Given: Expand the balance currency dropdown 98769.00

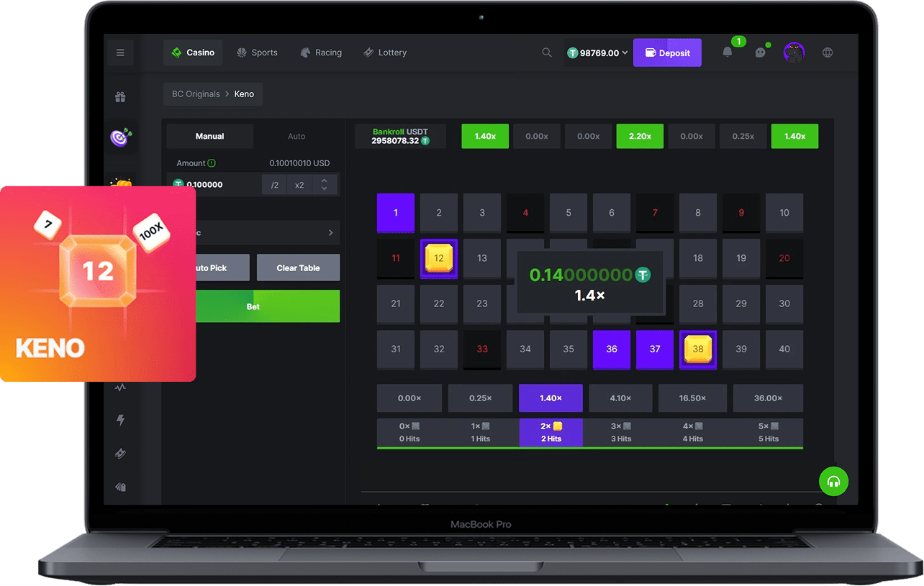Looking at the screenshot, I should 597,52.
